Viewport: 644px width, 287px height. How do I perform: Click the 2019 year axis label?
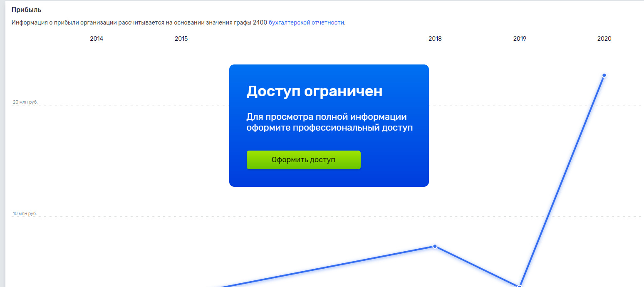tap(519, 39)
